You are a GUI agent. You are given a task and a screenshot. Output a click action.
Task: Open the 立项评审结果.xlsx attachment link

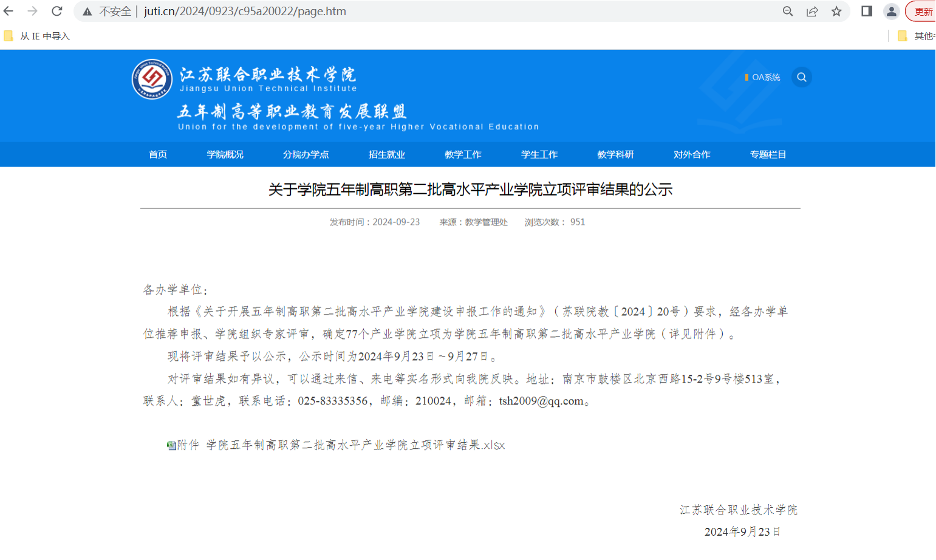pos(340,445)
